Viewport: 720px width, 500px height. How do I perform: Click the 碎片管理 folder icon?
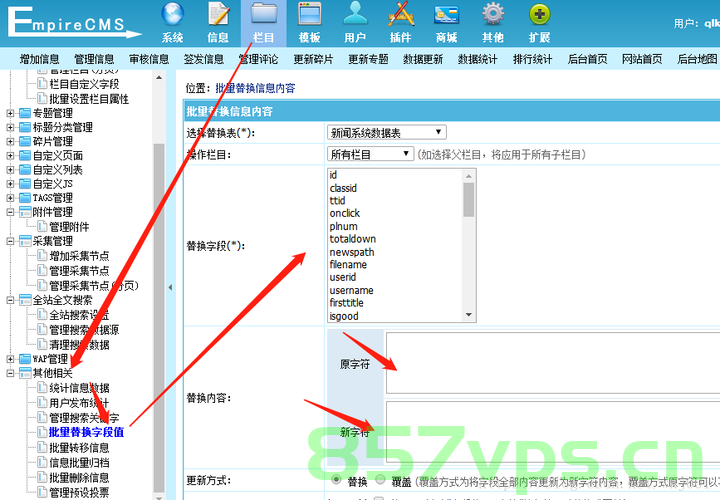[25, 141]
